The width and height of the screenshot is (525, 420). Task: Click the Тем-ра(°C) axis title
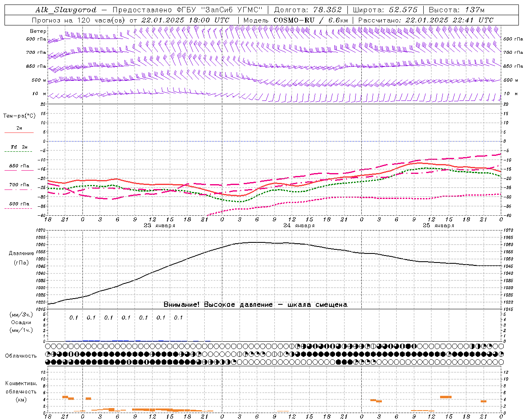pyautogui.click(x=19, y=116)
